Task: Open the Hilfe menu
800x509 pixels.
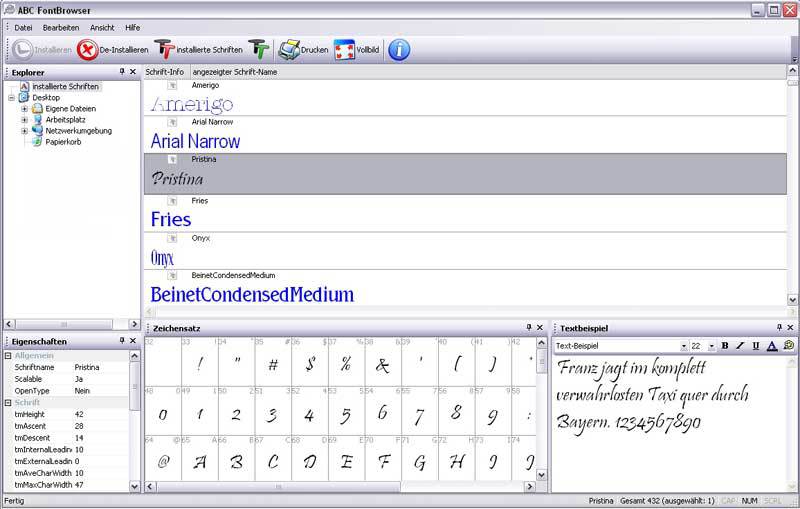Action: (x=133, y=28)
